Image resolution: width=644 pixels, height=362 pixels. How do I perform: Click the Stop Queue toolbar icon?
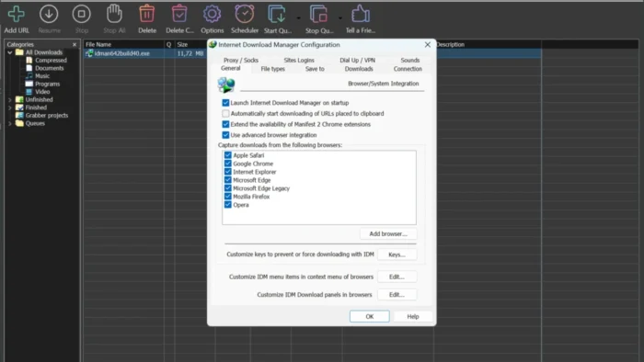pyautogui.click(x=318, y=14)
